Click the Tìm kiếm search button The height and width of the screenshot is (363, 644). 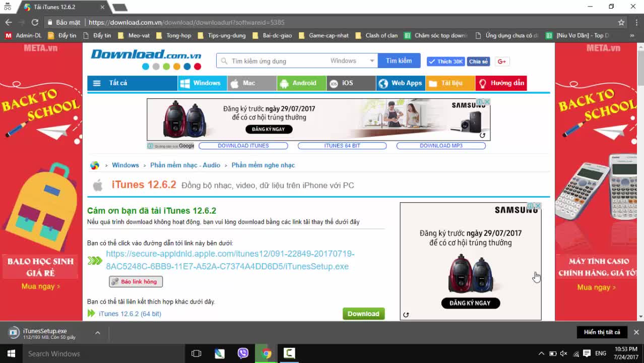pyautogui.click(x=399, y=60)
